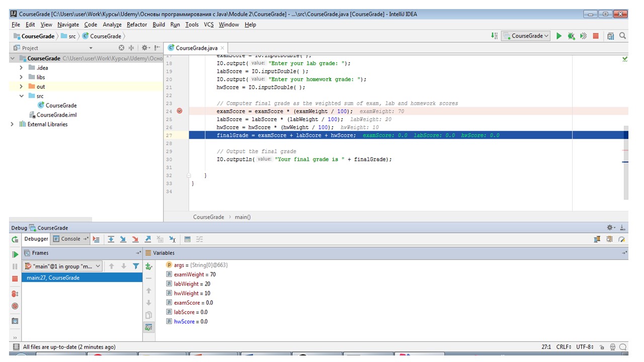The width and height of the screenshot is (644, 362).
Task: Toggle the frames filter funnel icon
Action: point(136,266)
